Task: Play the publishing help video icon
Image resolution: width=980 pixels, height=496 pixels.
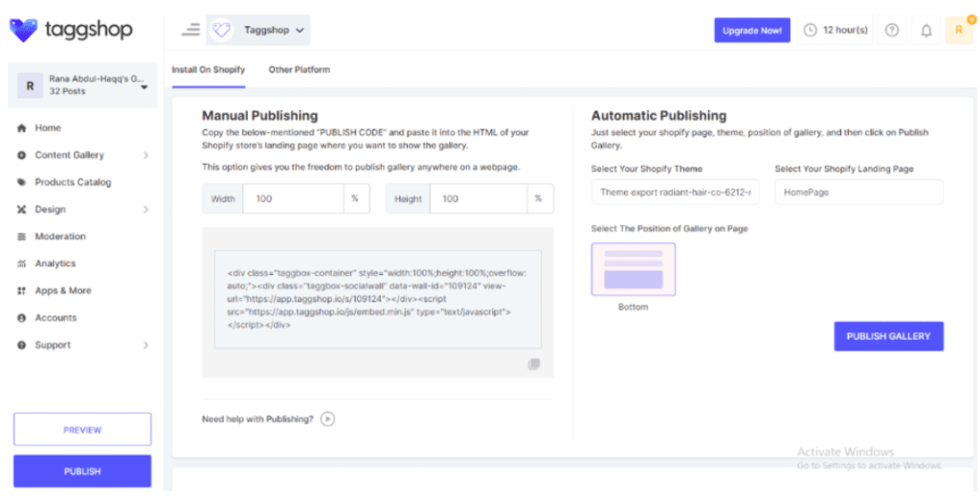Action: 328,418
